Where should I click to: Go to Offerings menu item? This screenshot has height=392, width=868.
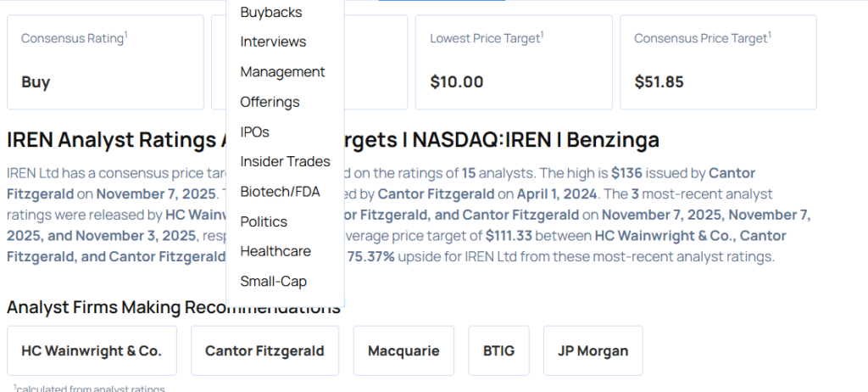point(270,102)
